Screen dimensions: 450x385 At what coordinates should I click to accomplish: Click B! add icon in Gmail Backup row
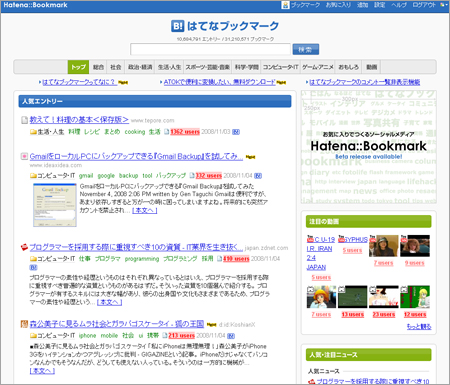click(x=258, y=176)
